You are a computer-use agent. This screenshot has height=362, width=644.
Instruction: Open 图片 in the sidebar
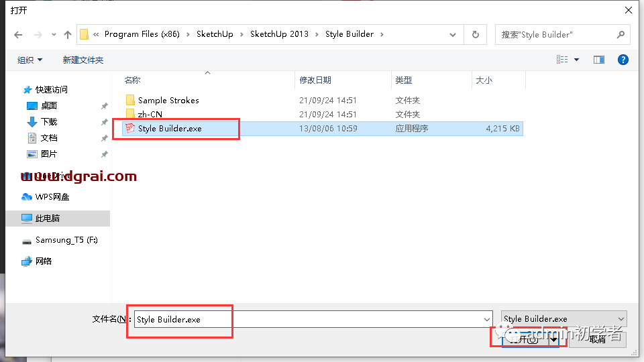(49, 154)
